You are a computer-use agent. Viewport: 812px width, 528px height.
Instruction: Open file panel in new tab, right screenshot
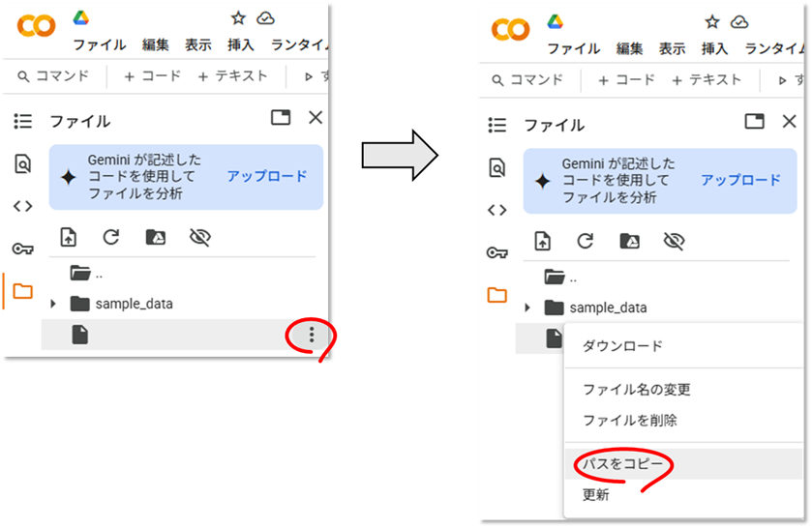point(755,121)
